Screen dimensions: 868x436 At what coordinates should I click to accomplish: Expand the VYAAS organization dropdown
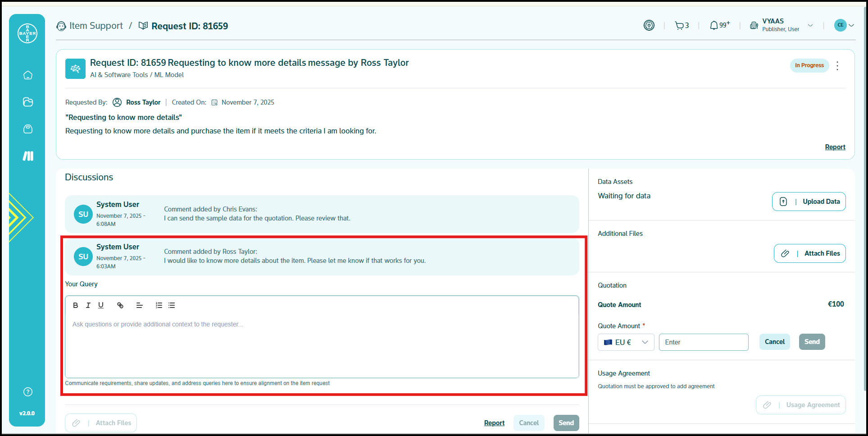[x=810, y=25]
